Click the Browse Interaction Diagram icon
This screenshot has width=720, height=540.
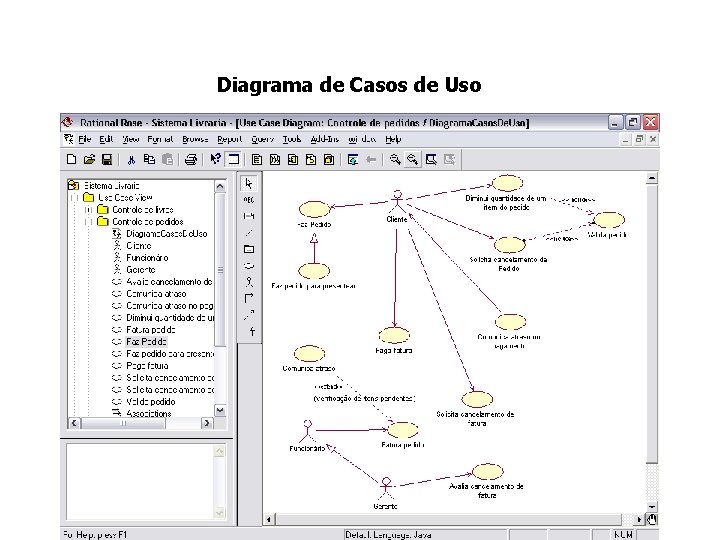point(275,159)
